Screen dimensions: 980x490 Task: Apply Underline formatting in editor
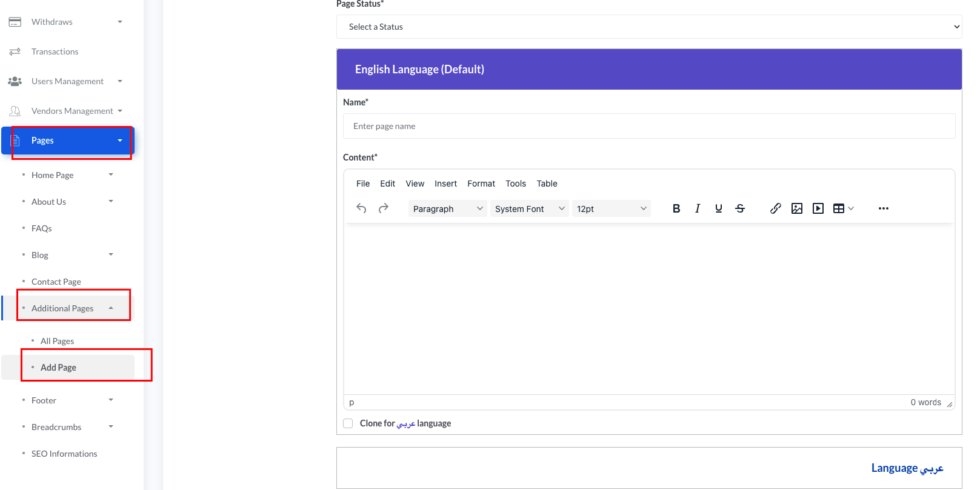tap(719, 208)
